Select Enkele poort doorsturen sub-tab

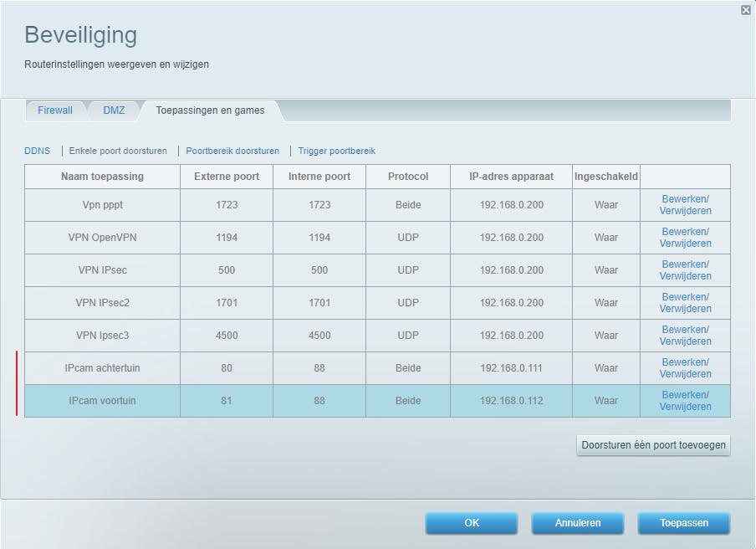pos(118,151)
